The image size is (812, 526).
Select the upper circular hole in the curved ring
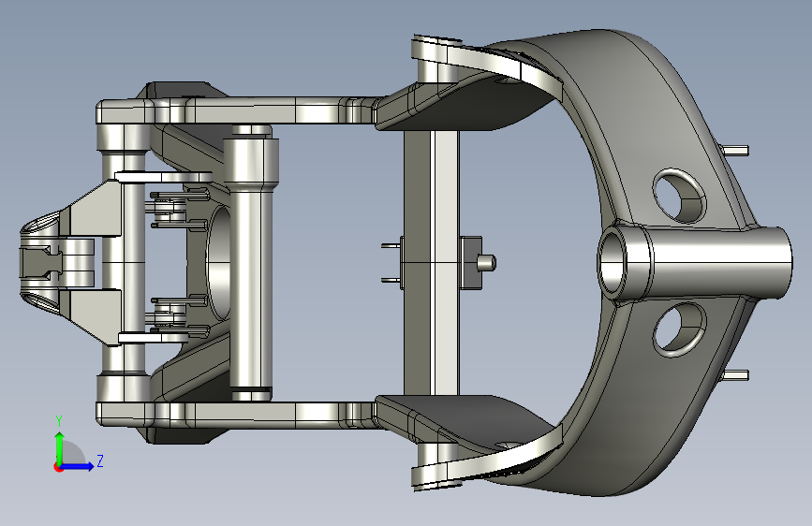coord(679,196)
